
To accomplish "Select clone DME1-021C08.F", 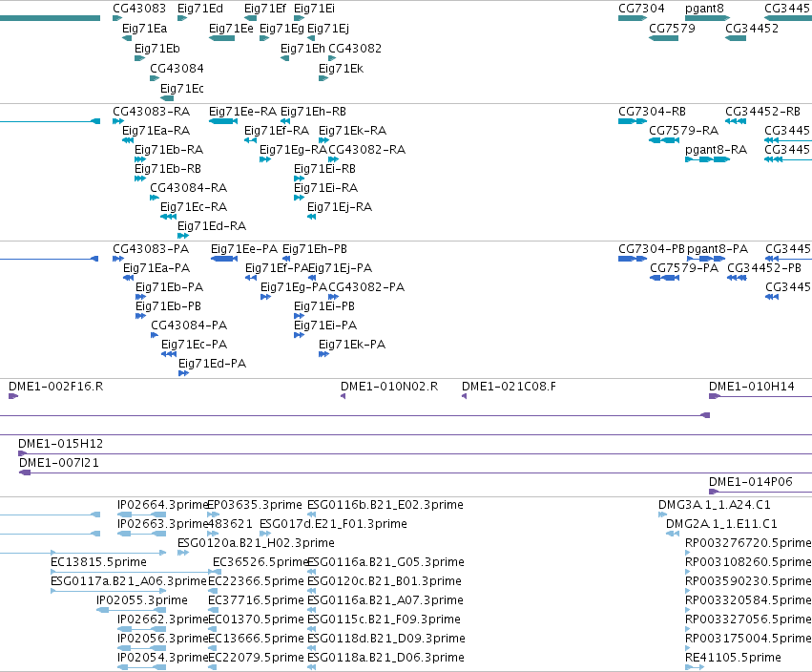I will pyautogui.click(x=510, y=387).
